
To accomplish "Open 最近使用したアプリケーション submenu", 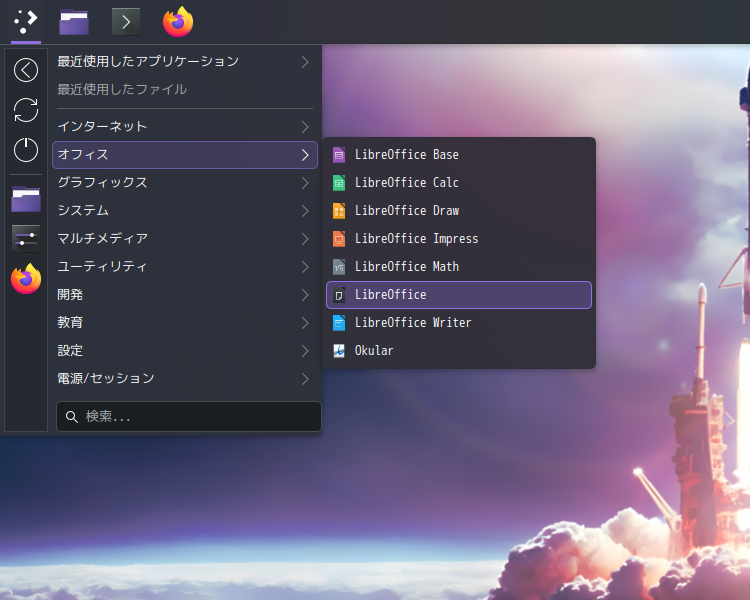I will pos(185,62).
